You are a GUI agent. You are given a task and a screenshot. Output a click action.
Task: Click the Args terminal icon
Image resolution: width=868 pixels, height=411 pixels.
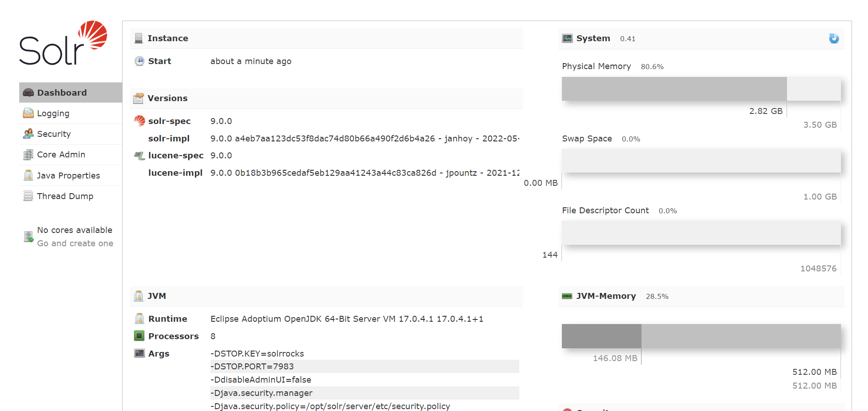click(139, 353)
